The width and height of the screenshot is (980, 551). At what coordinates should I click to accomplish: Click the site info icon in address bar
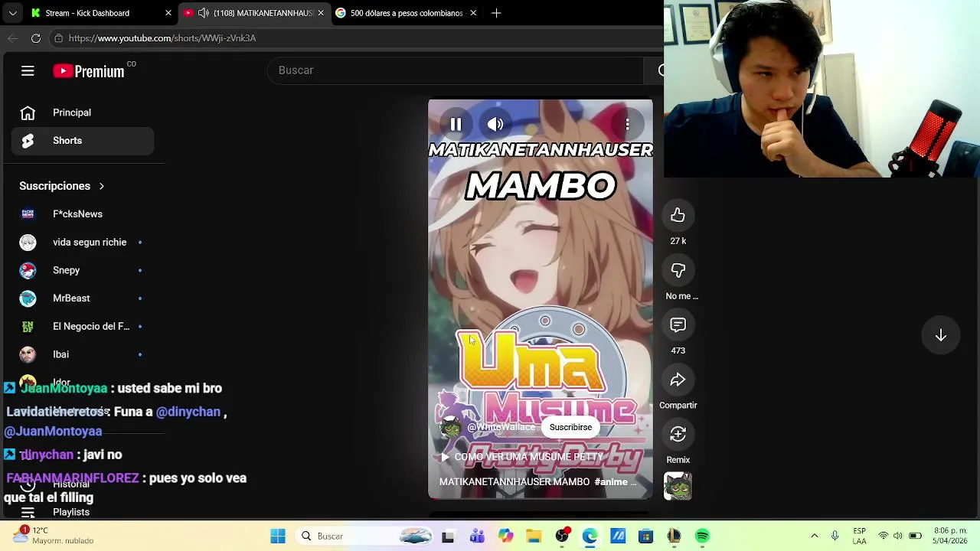58,38
